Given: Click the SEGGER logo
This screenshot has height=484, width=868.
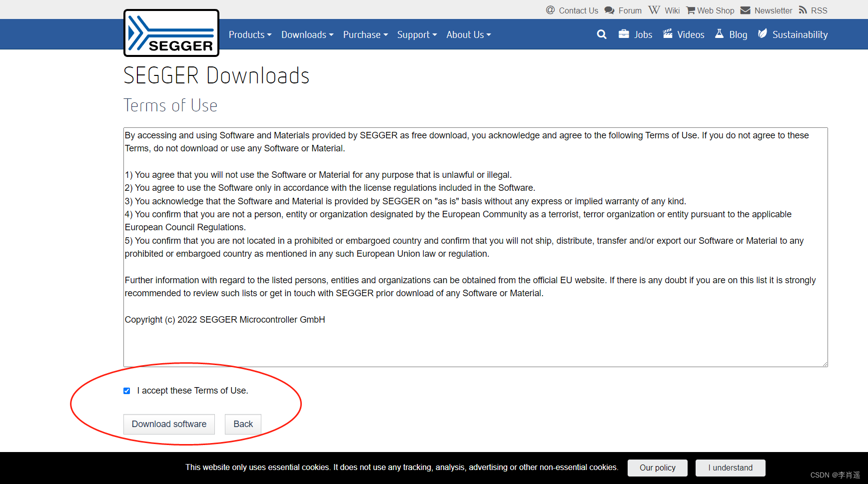Looking at the screenshot, I should 171,33.
